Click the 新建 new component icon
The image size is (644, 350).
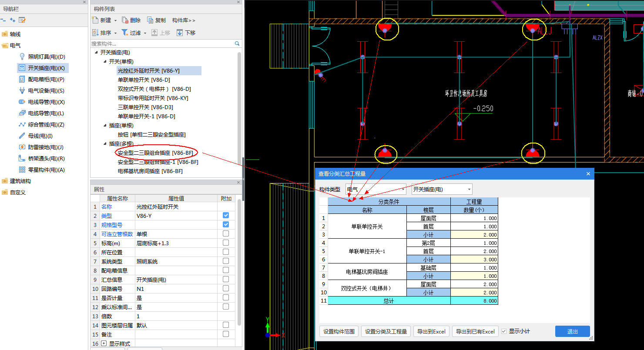(96, 20)
